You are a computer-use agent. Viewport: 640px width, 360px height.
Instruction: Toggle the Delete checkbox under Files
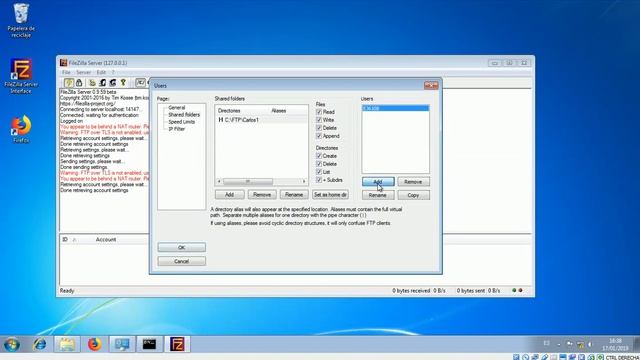pyautogui.click(x=319, y=128)
